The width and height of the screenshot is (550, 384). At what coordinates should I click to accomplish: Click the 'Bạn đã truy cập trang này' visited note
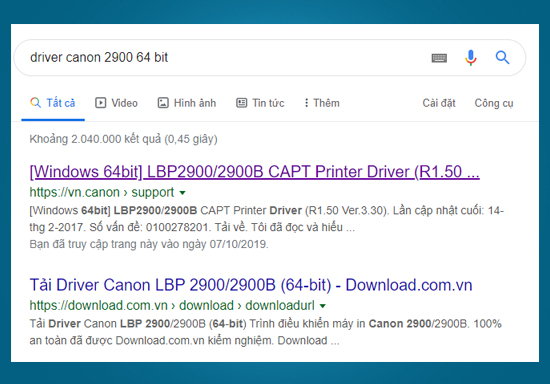click(149, 244)
